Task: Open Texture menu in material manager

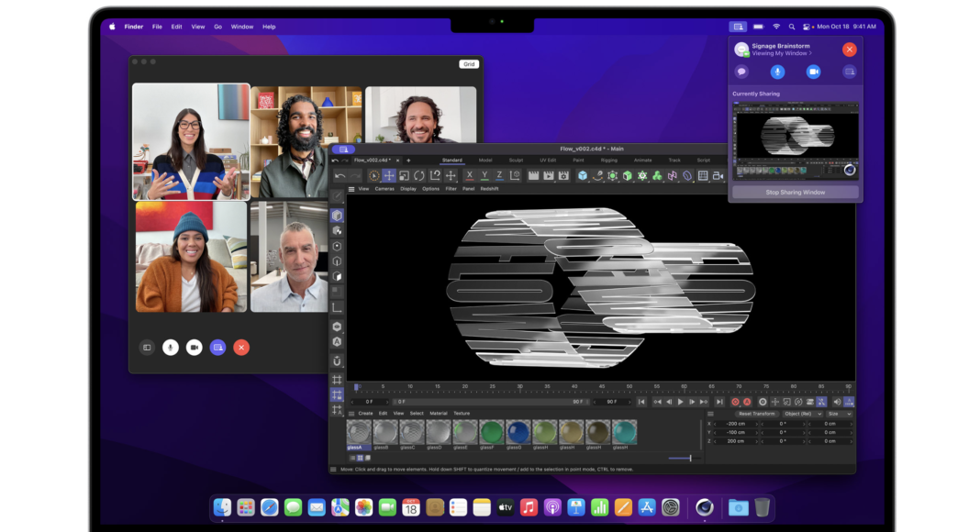Action: 462,414
